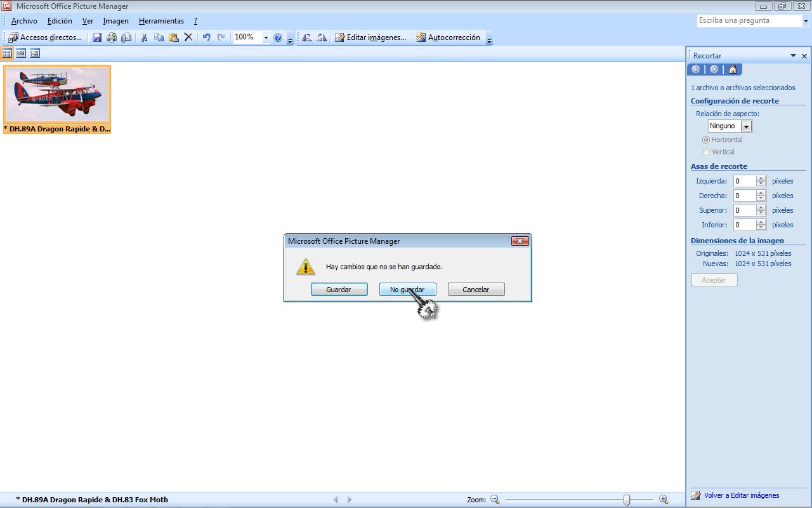Open the 100% zoom dropdown

click(x=266, y=37)
